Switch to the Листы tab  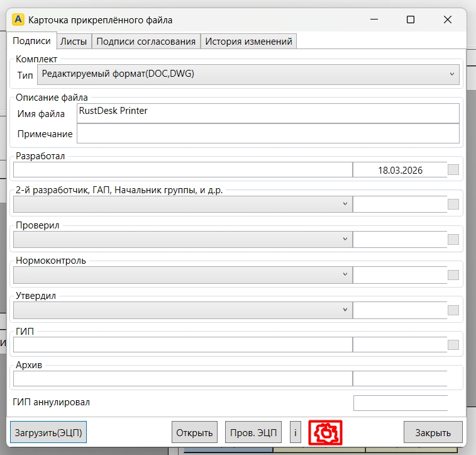tap(74, 42)
